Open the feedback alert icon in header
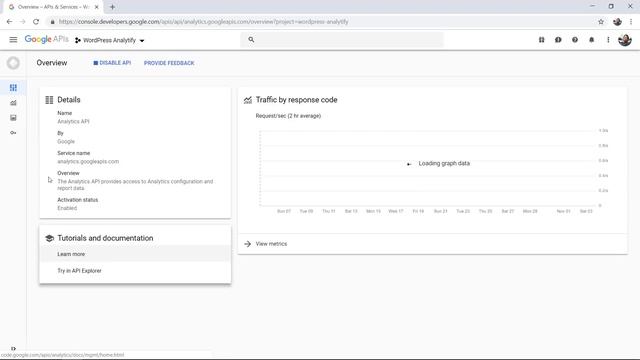 (x=558, y=40)
